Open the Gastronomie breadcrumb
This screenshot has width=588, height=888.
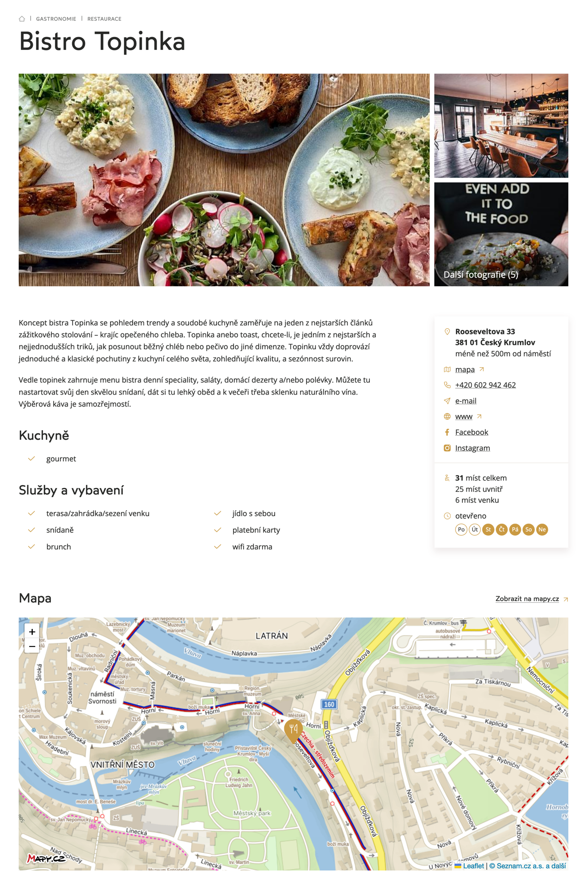coord(56,19)
